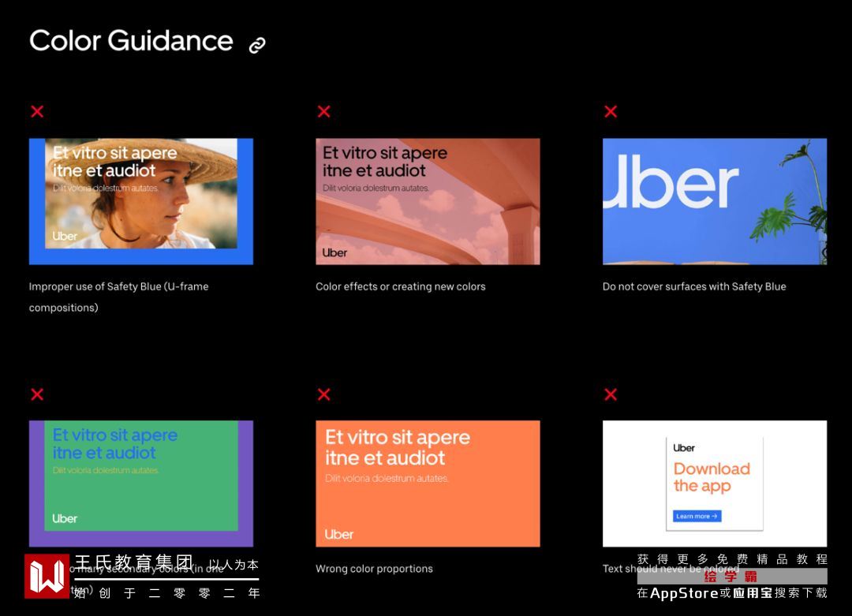Select the caption 'Wrong color proportions'
852x616 pixels.
(x=375, y=569)
